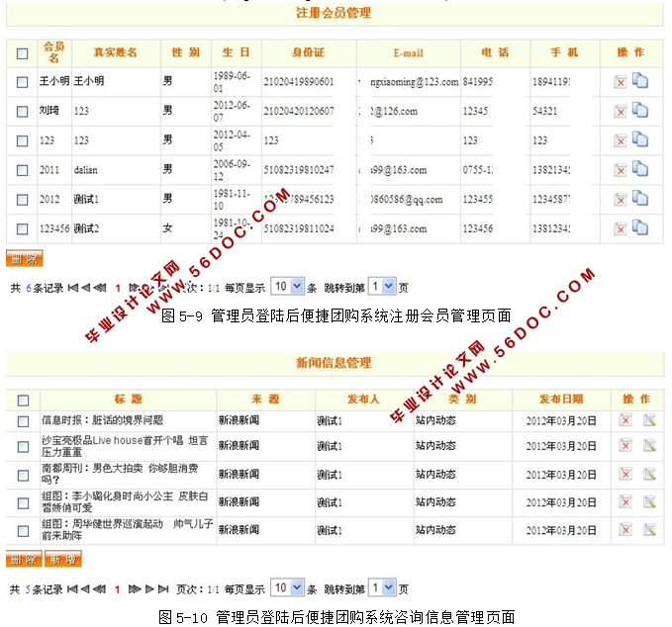Viewport: 672px width, 627px height.
Task: Jump to first page in member pagination
Action: pyautogui.click(x=71, y=288)
